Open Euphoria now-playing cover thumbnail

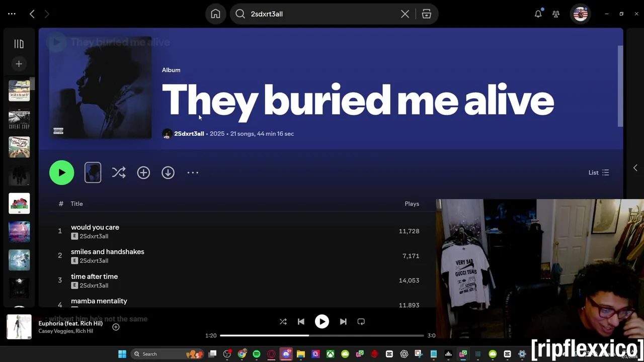(19, 327)
